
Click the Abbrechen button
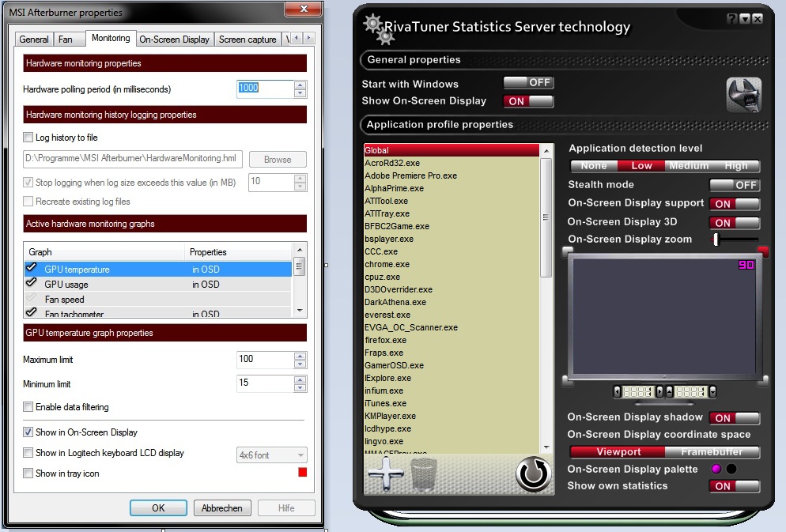pos(222,508)
